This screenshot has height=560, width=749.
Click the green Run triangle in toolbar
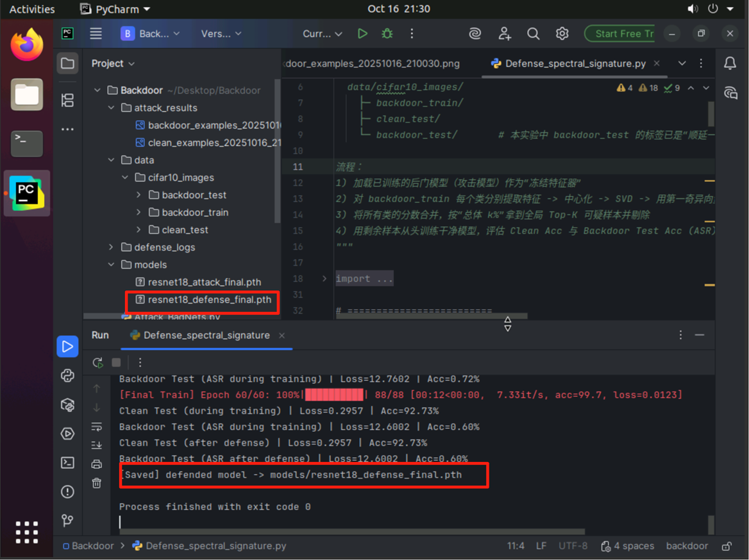362,34
